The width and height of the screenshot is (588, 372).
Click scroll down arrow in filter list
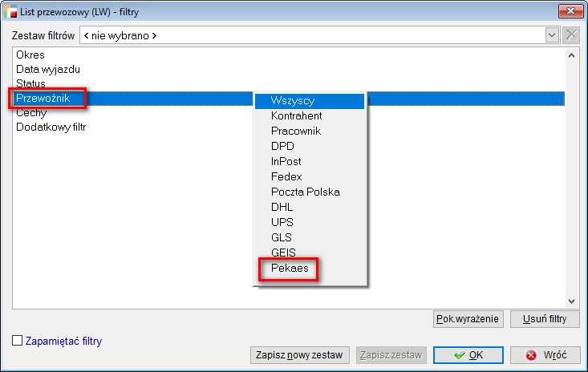[x=571, y=301]
